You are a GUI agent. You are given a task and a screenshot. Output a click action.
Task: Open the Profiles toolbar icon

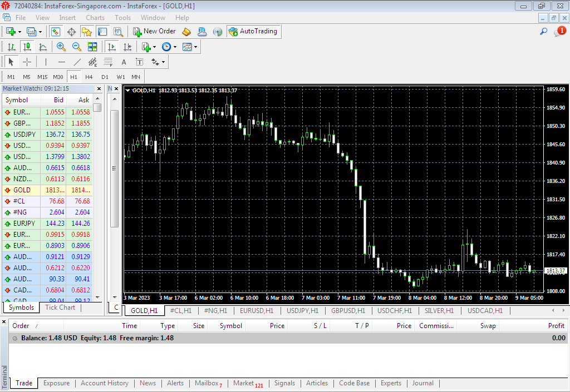pyautogui.click(x=31, y=32)
